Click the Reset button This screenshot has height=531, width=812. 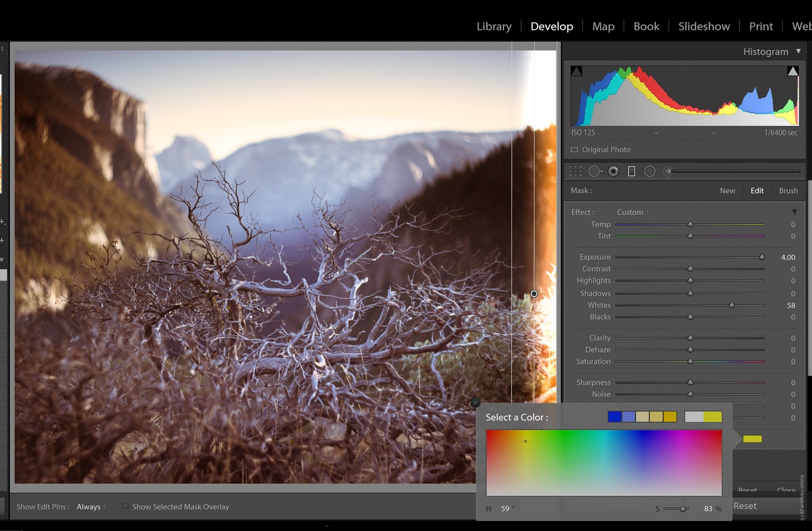(745, 506)
